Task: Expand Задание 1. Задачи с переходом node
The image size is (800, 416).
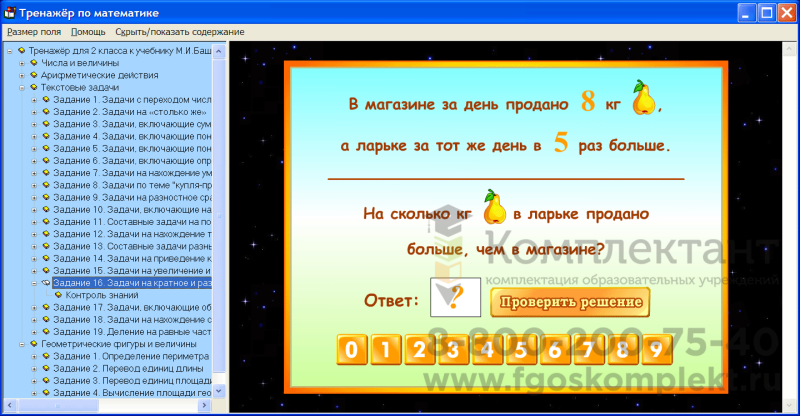Action: coord(34,100)
